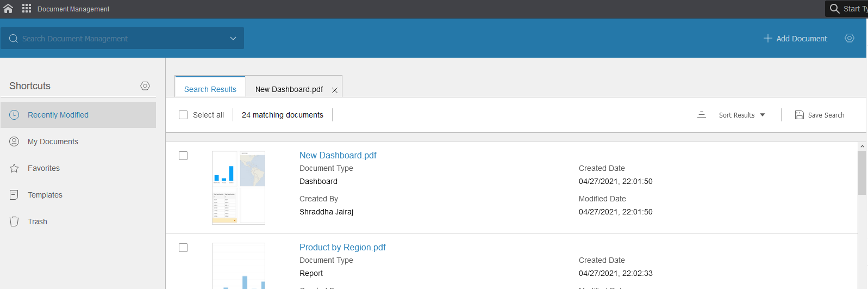Click the sort order icon beside Sort Results
The width and height of the screenshot is (868, 289).
click(702, 115)
